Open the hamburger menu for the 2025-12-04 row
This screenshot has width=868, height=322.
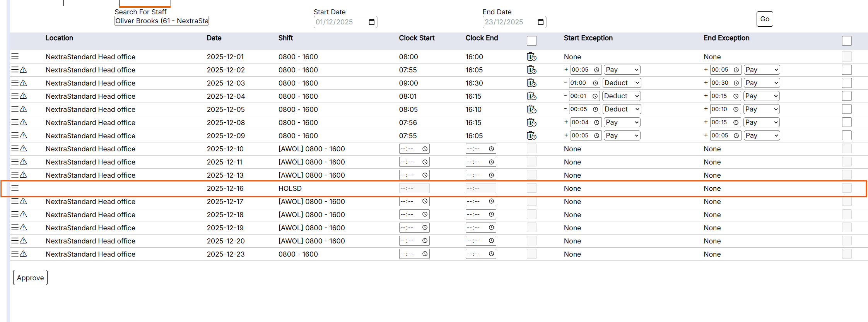[x=15, y=96]
